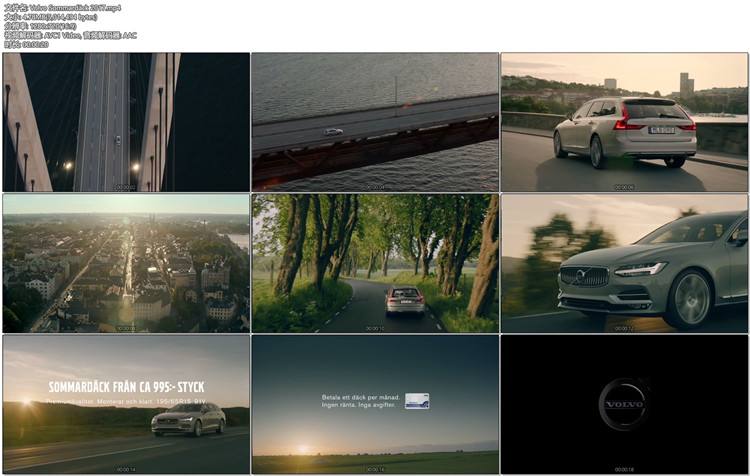The width and height of the screenshot is (750, 476).
Task: Select the rear-view Volvo wagon city thumbnail
Action: (624, 122)
